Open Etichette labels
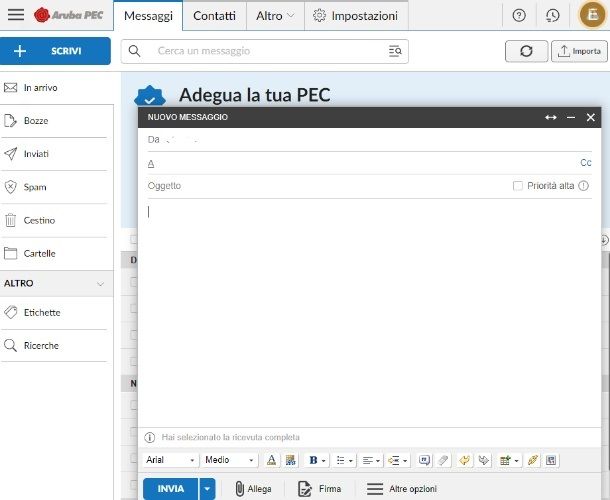The image size is (610, 500). [54, 313]
